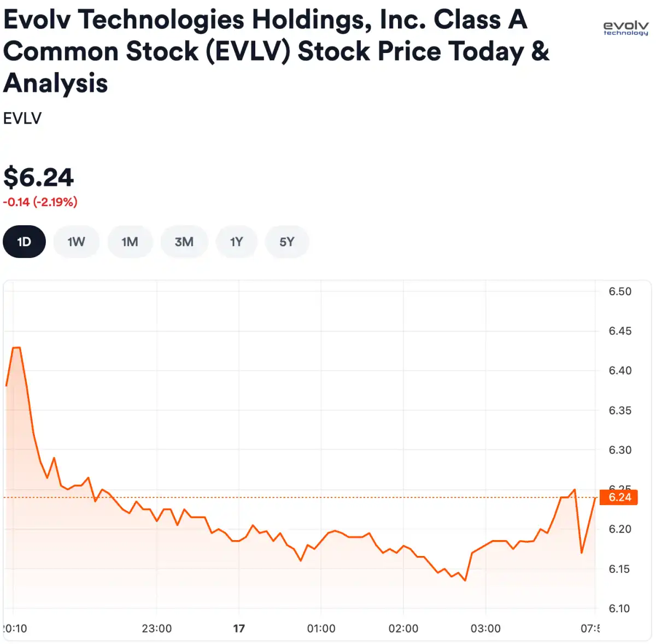Select the 1D time range
This screenshot has width=656, height=644.
pyautogui.click(x=24, y=242)
